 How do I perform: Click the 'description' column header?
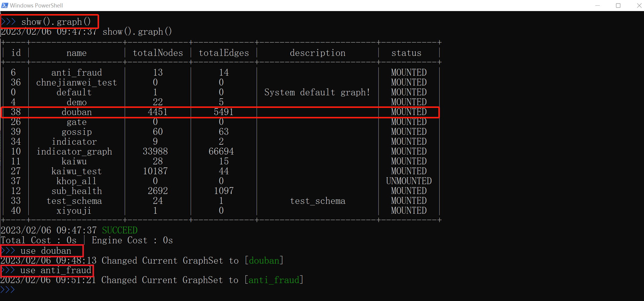[x=318, y=53]
